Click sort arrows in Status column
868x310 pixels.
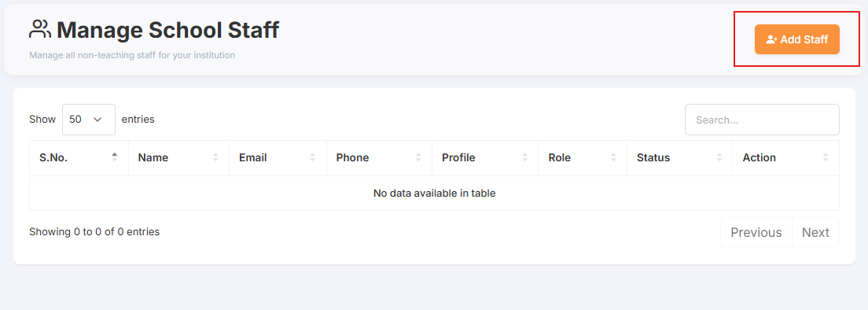pyautogui.click(x=719, y=158)
